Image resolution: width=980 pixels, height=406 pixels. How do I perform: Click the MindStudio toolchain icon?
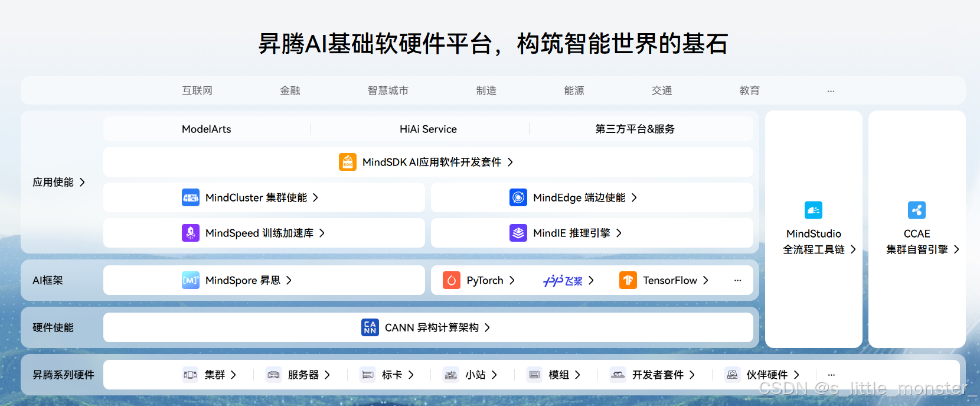click(814, 210)
